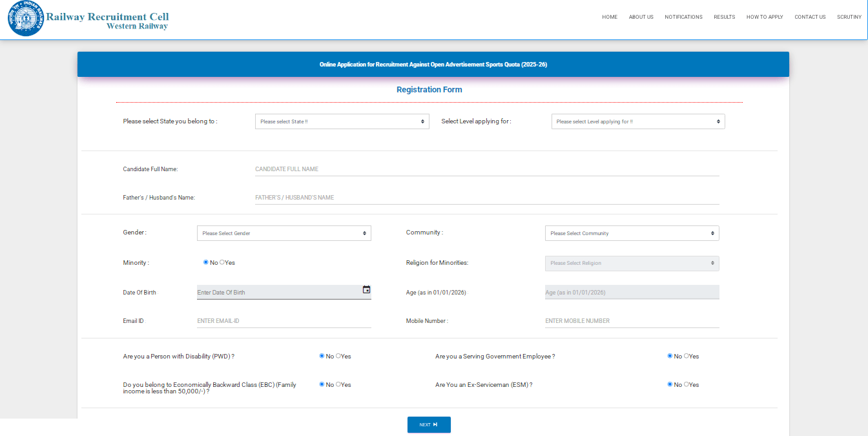Focus the Enter Email-ID input field
This screenshot has height=436, width=868.
284,321
